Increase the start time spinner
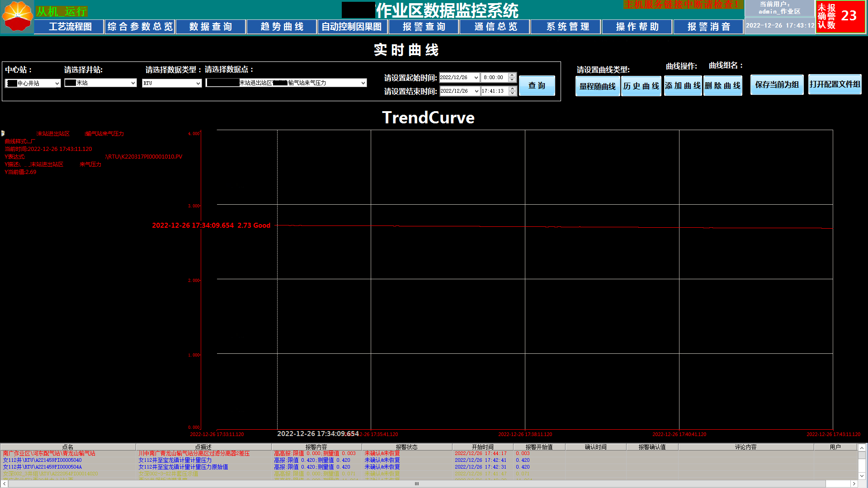This screenshot has width=868, height=488. [x=512, y=75]
